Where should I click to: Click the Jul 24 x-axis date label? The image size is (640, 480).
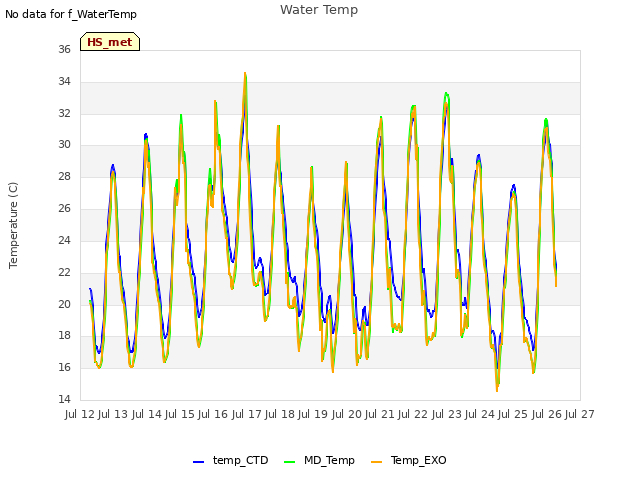(x=480, y=414)
